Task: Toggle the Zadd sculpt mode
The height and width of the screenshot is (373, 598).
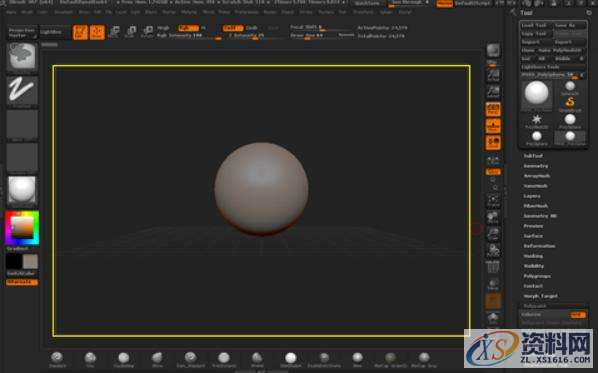Action: [233, 28]
